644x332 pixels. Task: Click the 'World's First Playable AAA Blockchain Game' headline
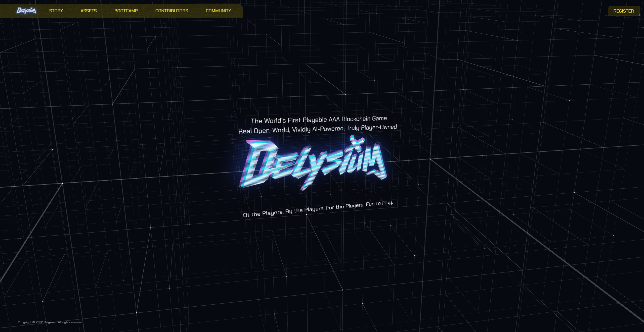tap(319, 120)
